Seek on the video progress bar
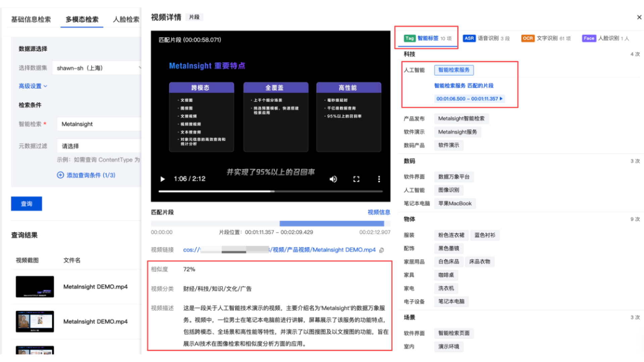The image size is (644, 362). [270, 191]
